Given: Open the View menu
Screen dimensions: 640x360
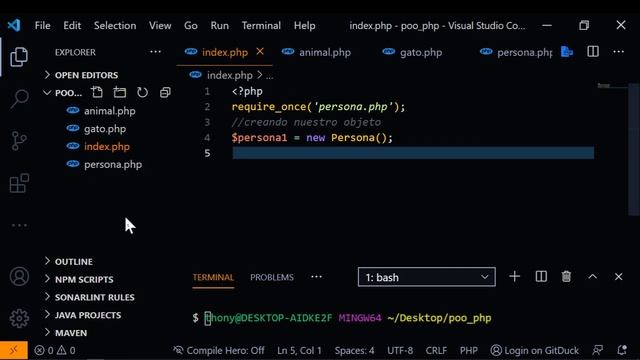Looking at the screenshot, I should pos(160,25).
